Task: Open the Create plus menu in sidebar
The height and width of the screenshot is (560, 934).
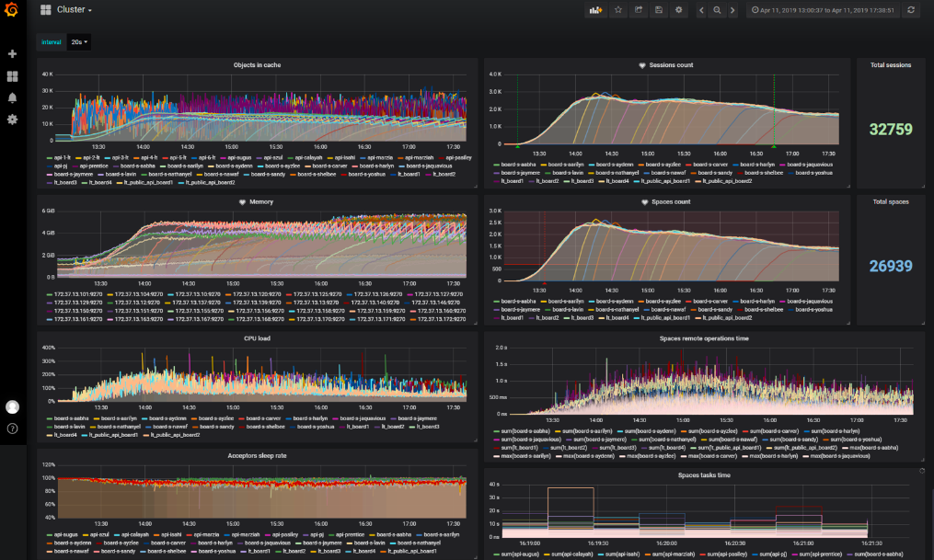Action: click(12, 53)
